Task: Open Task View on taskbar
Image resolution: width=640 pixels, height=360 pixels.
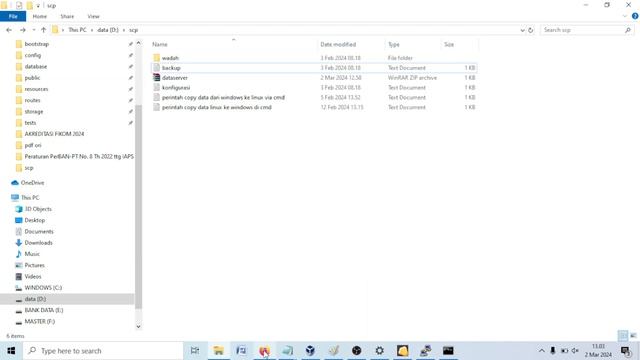Action: pyautogui.click(x=195, y=351)
